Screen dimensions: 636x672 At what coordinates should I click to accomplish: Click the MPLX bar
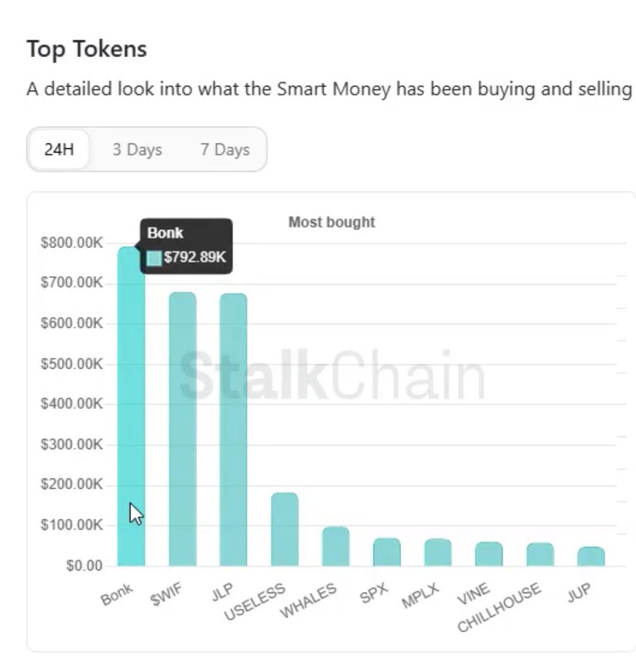438,552
